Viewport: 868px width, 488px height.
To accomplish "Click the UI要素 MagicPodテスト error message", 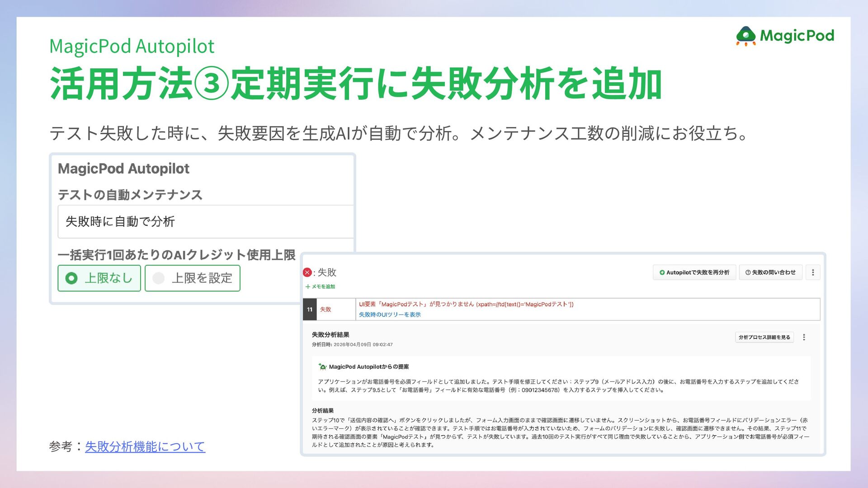I will 466,304.
